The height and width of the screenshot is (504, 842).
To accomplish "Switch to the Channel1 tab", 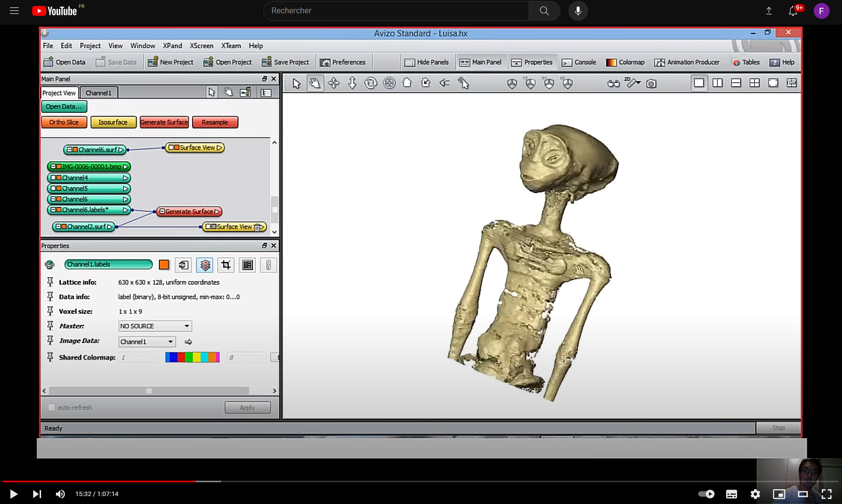I will click(x=99, y=93).
